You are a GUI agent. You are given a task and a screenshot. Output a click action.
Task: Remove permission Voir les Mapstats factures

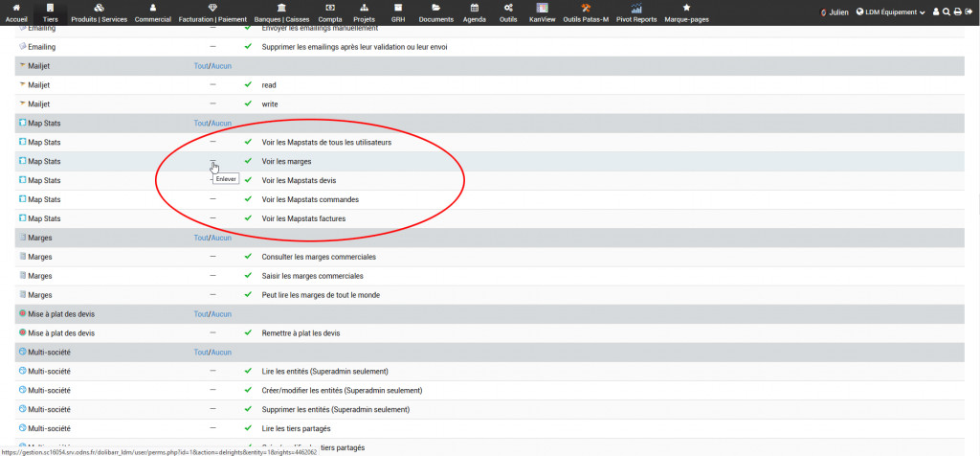pos(213,217)
